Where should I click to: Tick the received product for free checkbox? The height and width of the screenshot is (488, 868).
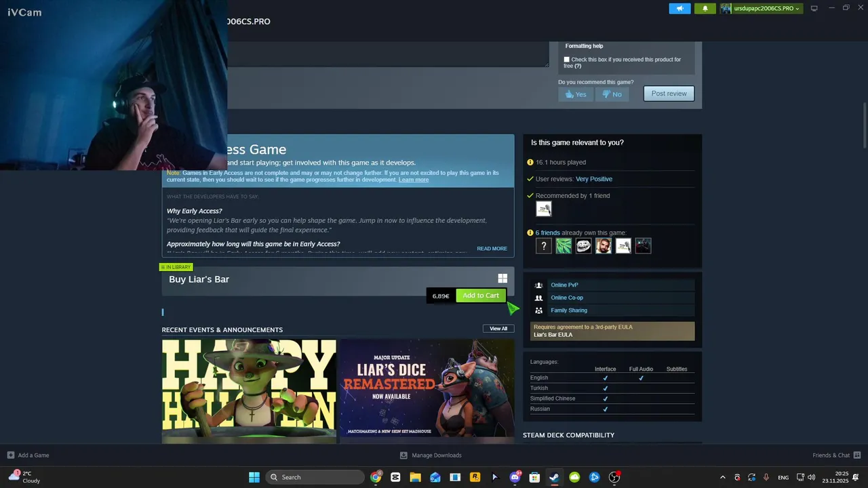click(567, 60)
